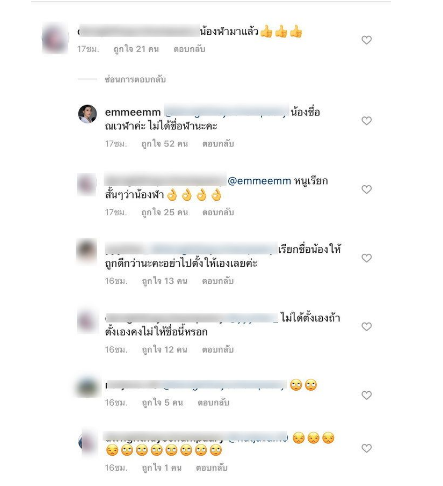Image resolution: width=443 pixels, height=486 pixels.
Task: View ถูกใจ 1 คน on the last comment
Action: (162, 468)
